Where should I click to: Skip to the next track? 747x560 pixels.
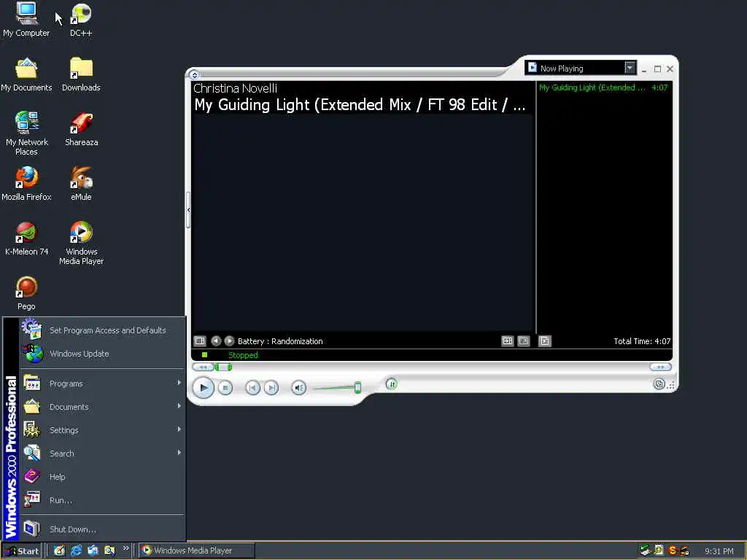(271, 388)
